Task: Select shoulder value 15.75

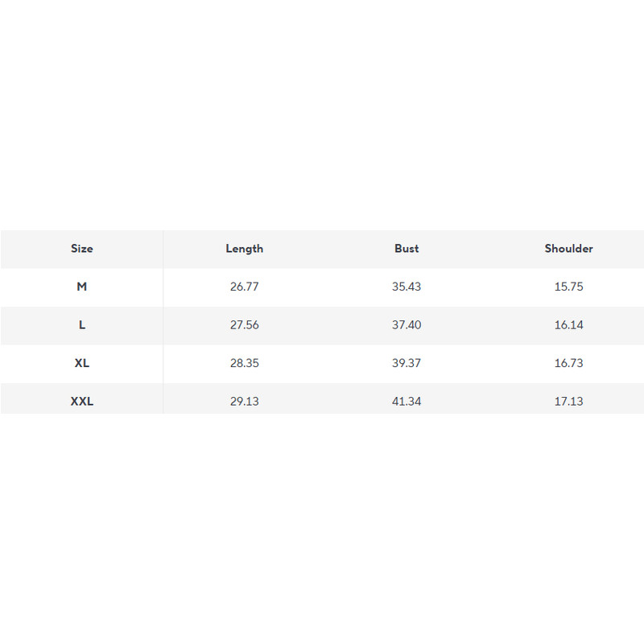Action: pos(568,287)
